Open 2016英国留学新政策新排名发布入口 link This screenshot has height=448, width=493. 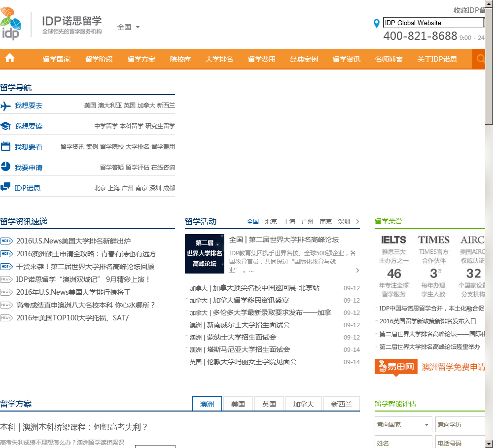427,321
